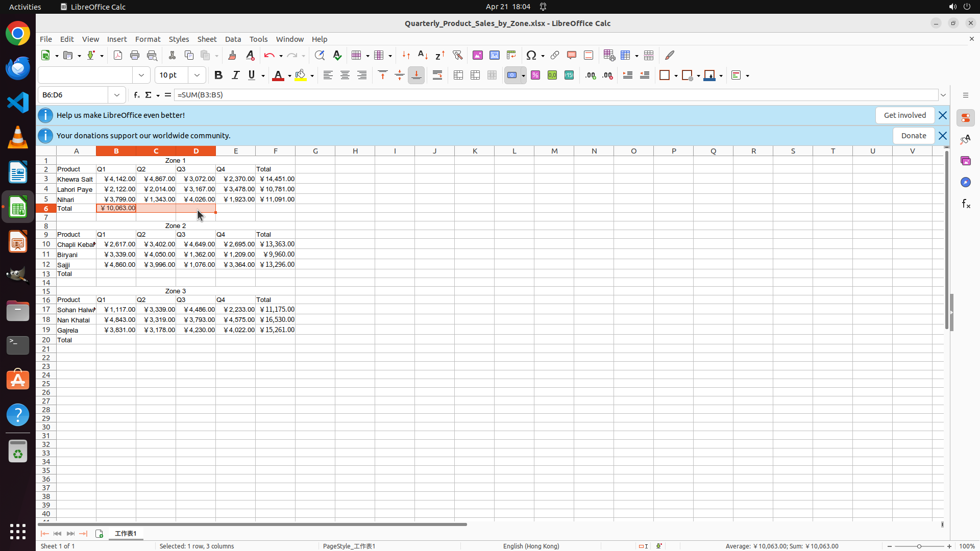Toggle the Wrap Text button

tap(437, 76)
